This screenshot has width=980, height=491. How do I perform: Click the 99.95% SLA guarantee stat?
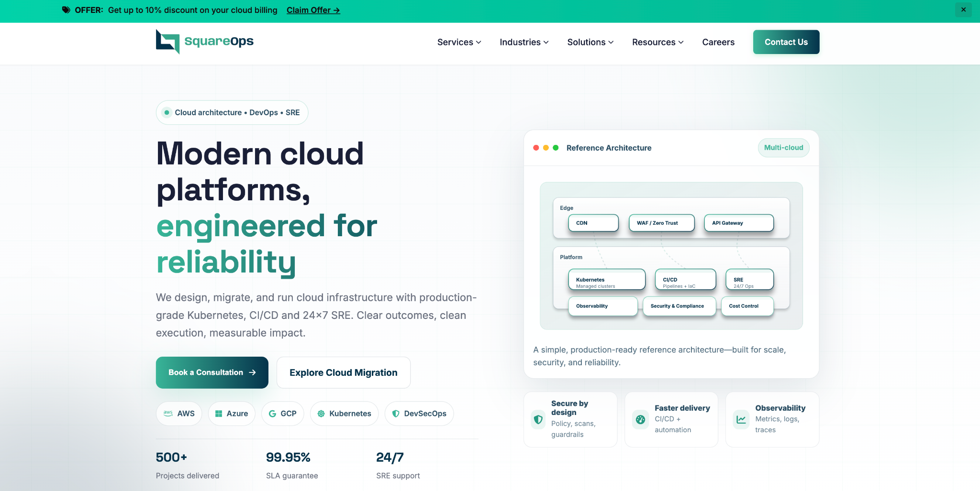coord(292,466)
